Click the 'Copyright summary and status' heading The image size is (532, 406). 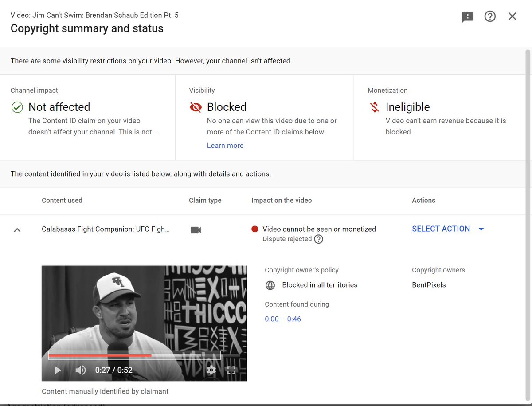(x=87, y=28)
